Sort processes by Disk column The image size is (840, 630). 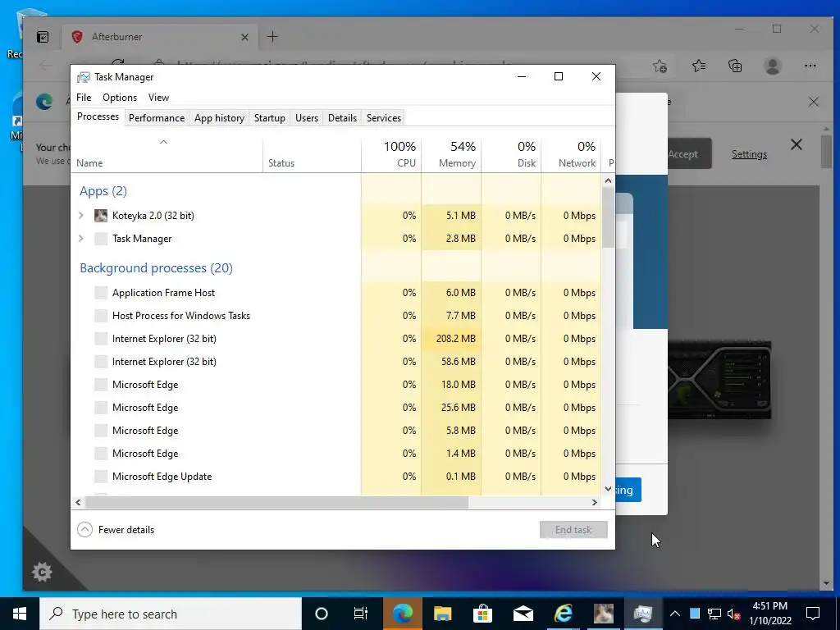pos(512,154)
